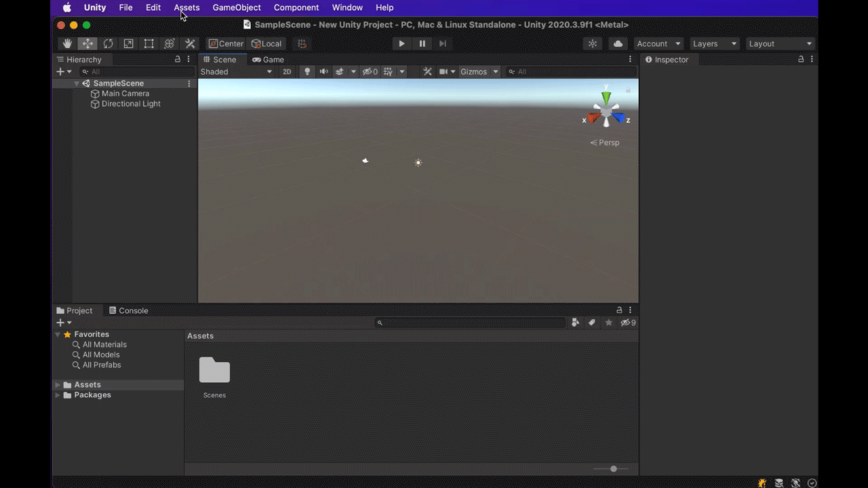Toggle Center pivot mode
This screenshot has width=868, height=488.
226,43
